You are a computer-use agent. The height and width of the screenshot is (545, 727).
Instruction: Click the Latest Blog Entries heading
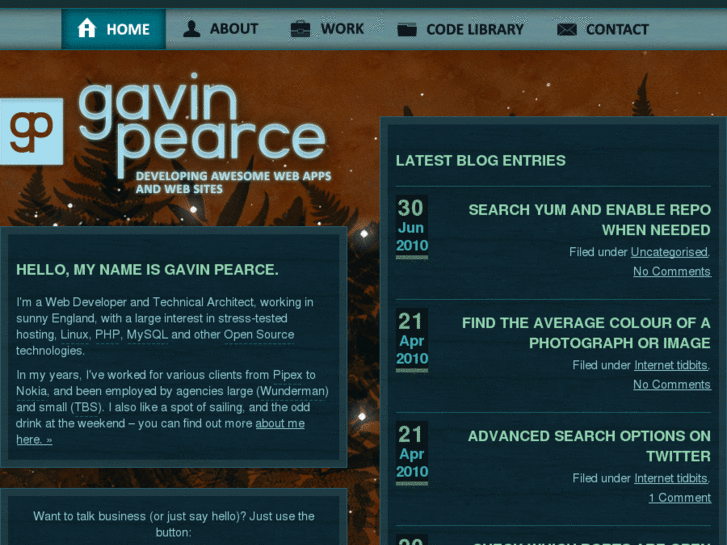480,160
